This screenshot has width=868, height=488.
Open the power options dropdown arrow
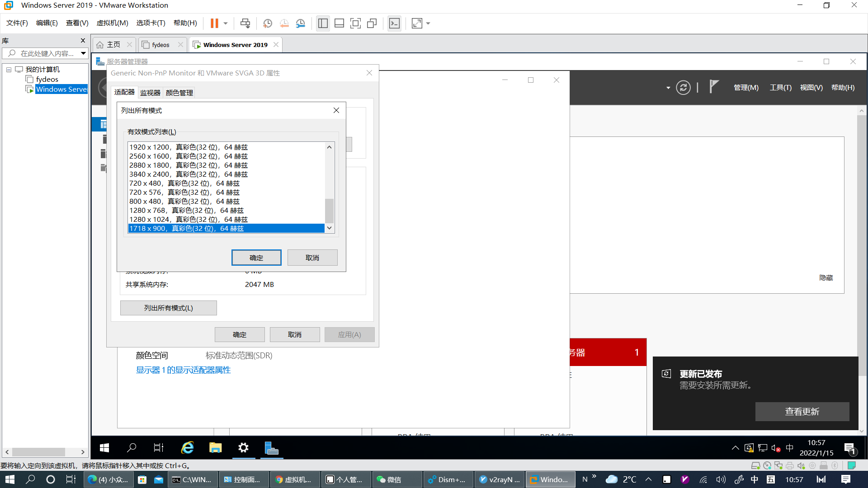226,23
